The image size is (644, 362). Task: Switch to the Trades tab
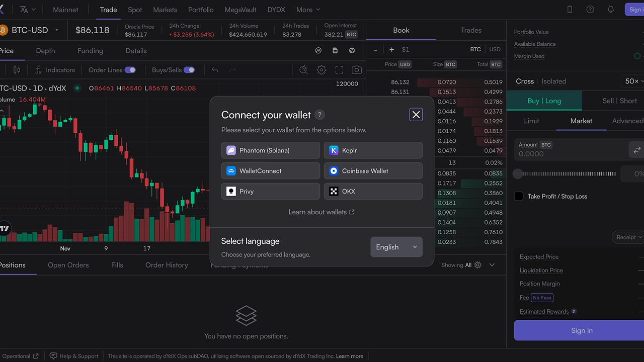(471, 30)
